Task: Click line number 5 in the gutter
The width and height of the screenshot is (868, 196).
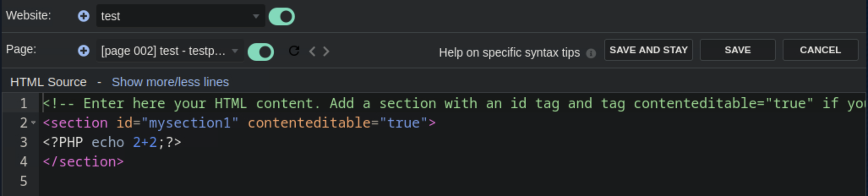Action: pos(24,181)
